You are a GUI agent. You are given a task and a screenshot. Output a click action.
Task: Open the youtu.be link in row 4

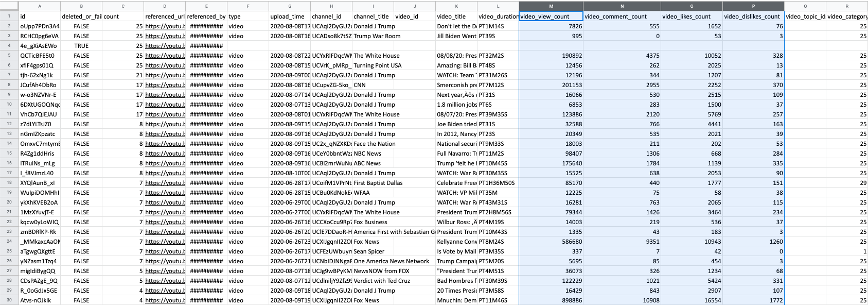(165, 46)
